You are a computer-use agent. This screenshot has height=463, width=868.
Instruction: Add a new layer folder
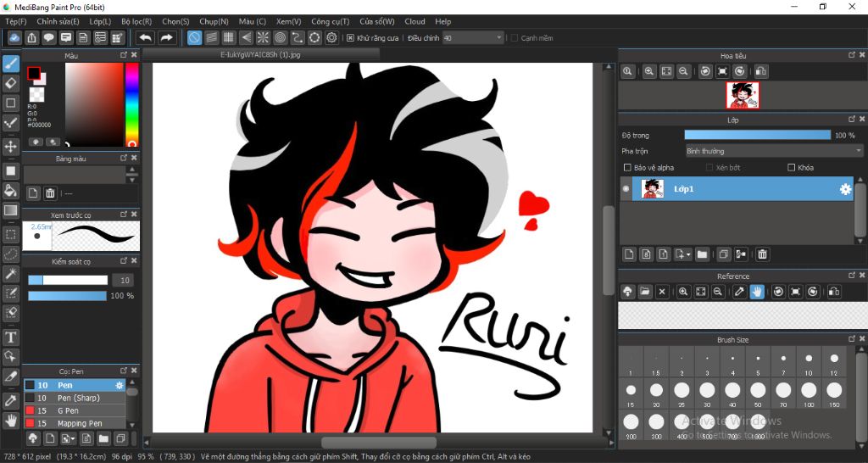tap(702, 254)
